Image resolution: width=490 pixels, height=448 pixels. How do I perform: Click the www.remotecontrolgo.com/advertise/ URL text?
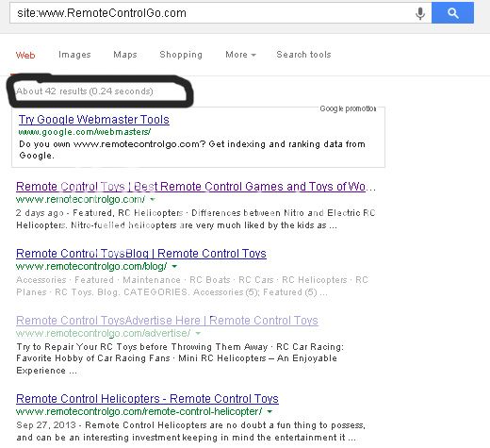coord(104,333)
